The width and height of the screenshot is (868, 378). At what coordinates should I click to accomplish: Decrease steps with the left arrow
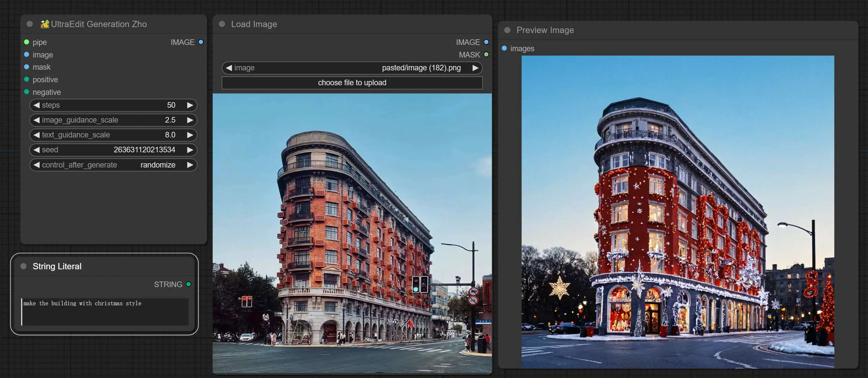(x=36, y=105)
